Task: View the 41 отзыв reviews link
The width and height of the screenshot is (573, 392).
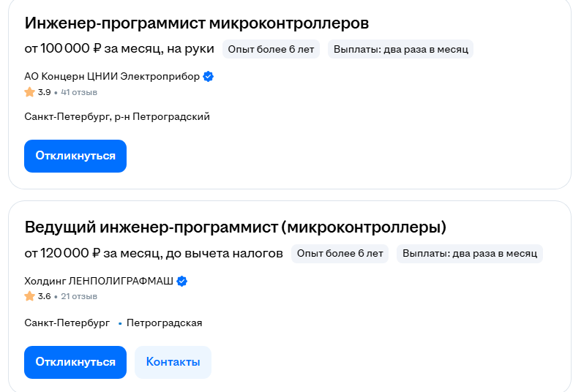Action: pyautogui.click(x=79, y=92)
